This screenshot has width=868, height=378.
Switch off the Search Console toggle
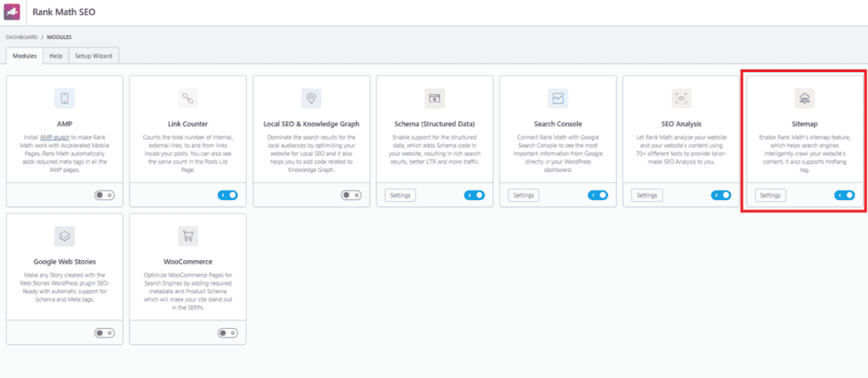click(598, 196)
